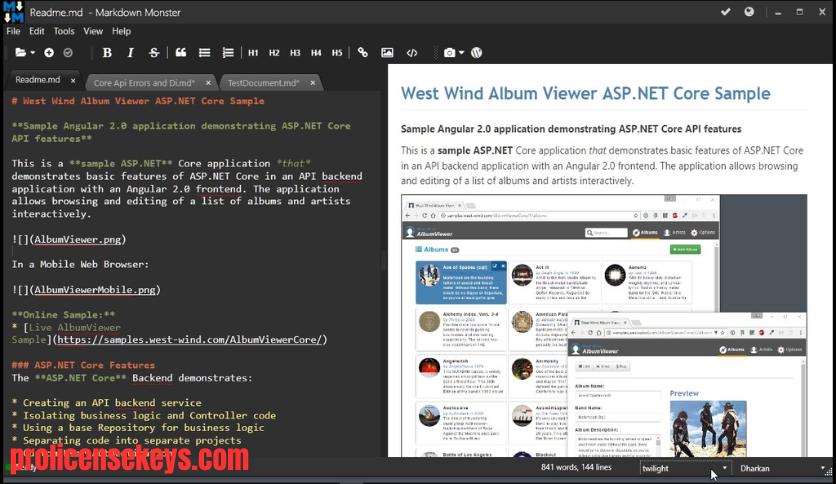Viewport: 836px width, 484px height.
Task: Insert H5 heading
Action: pos(337,53)
